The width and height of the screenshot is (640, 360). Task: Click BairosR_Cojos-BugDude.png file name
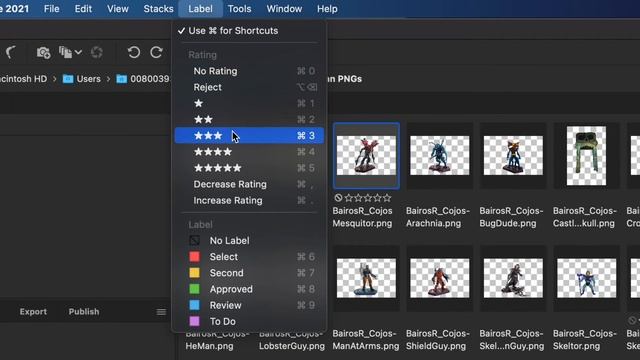pyautogui.click(x=511, y=217)
